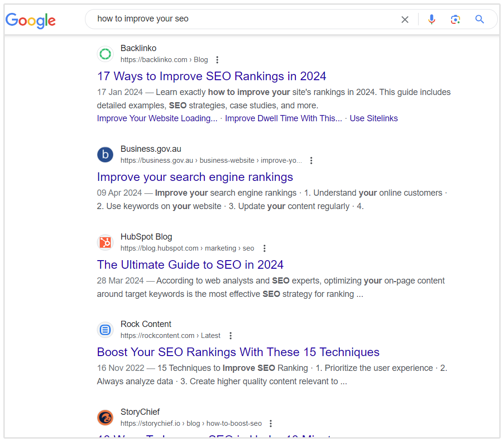The width and height of the screenshot is (504, 442).
Task: Click the Backlinko site favicon
Action: coord(105,54)
